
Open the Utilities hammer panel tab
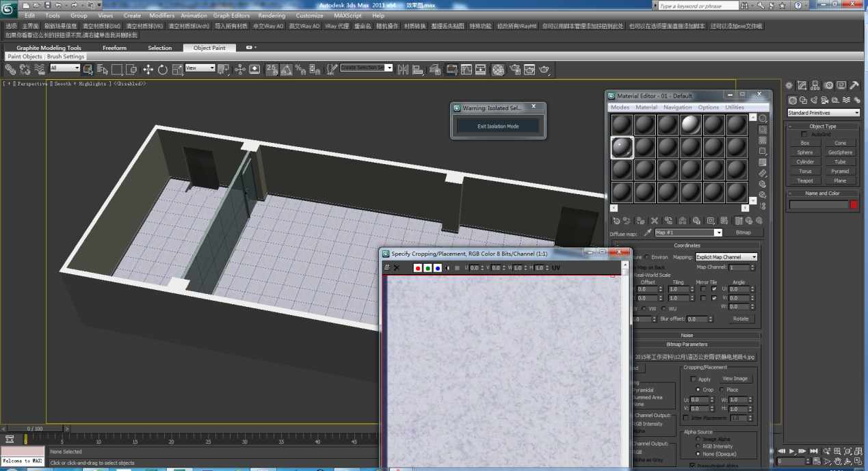[854, 85]
